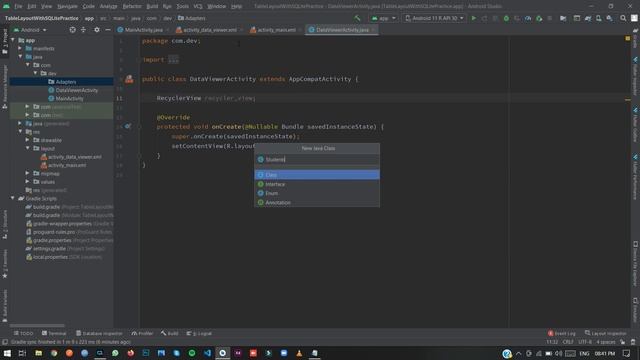Viewport: 640px width, 360px height.
Task: Click the folded import dots in editor
Action: point(173,60)
